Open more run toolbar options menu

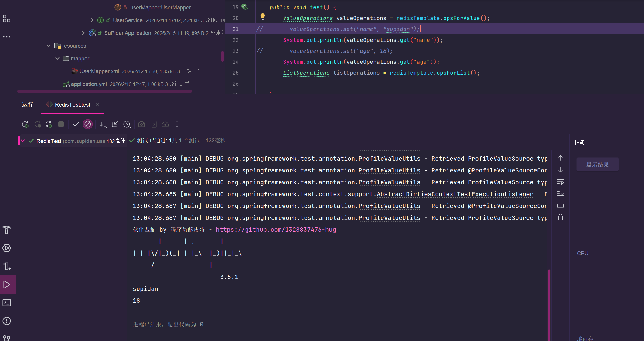tap(177, 124)
